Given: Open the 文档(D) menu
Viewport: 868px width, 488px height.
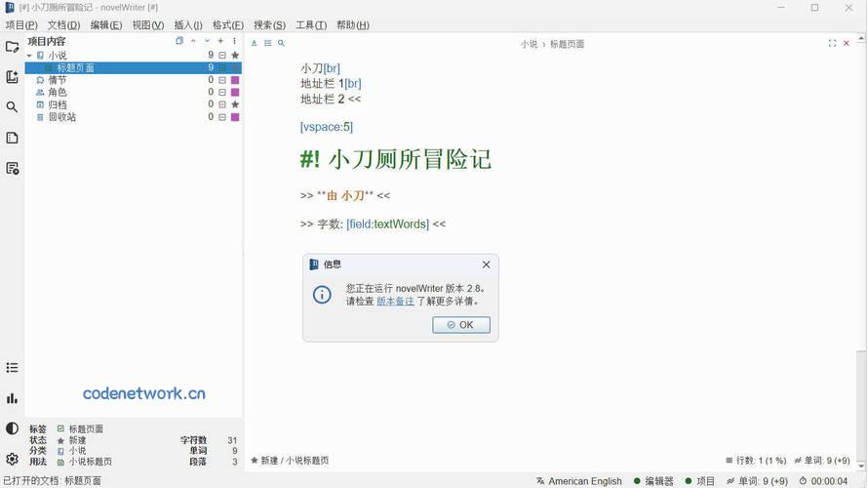Looking at the screenshot, I should [x=63, y=25].
